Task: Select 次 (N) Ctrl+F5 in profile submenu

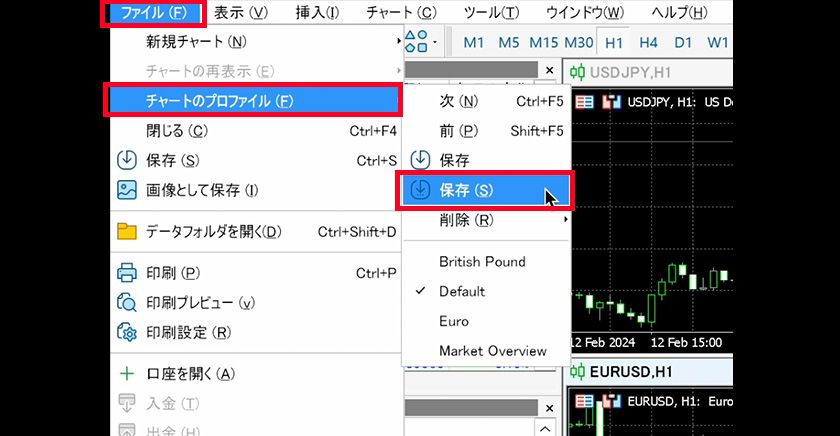Action: pos(486,101)
